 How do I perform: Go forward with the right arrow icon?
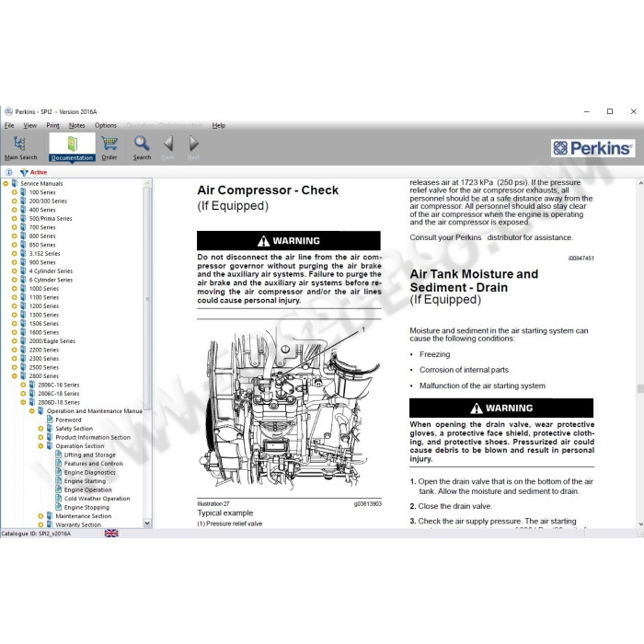tap(193, 144)
